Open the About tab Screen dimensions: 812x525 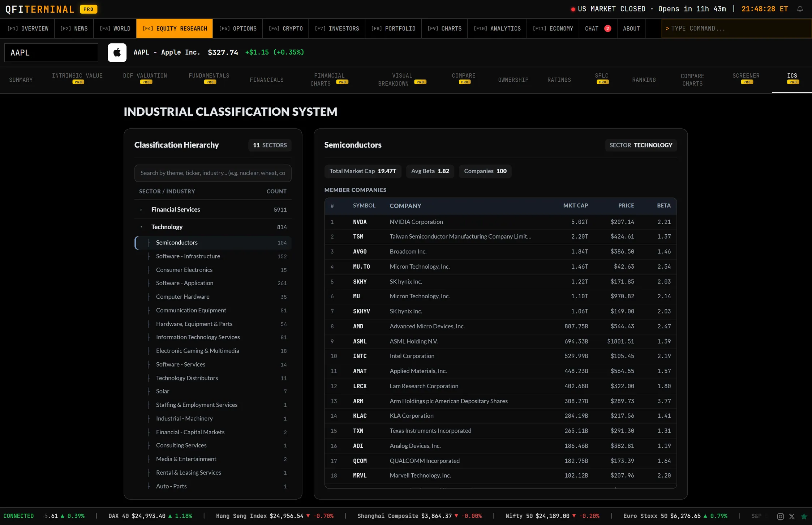(631, 29)
